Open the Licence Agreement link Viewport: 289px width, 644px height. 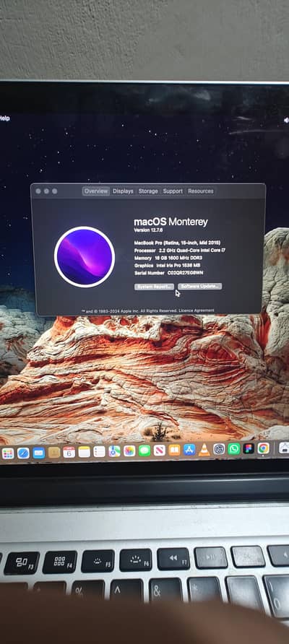click(x=197, y=310)
